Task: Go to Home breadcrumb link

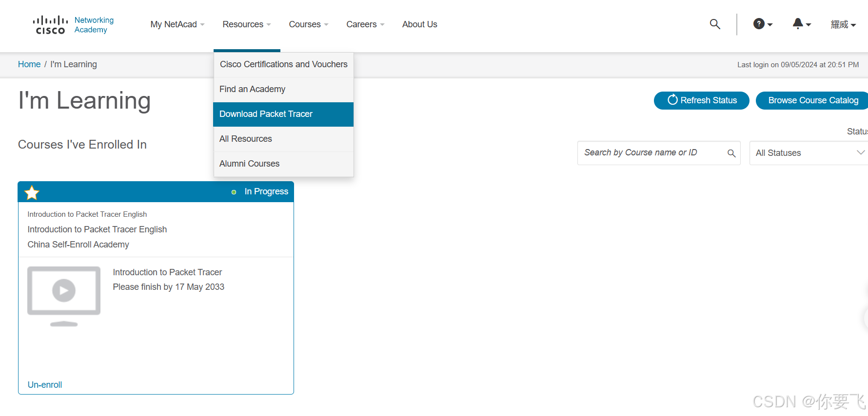Action: pyautogui.click(x=29, y=64)
